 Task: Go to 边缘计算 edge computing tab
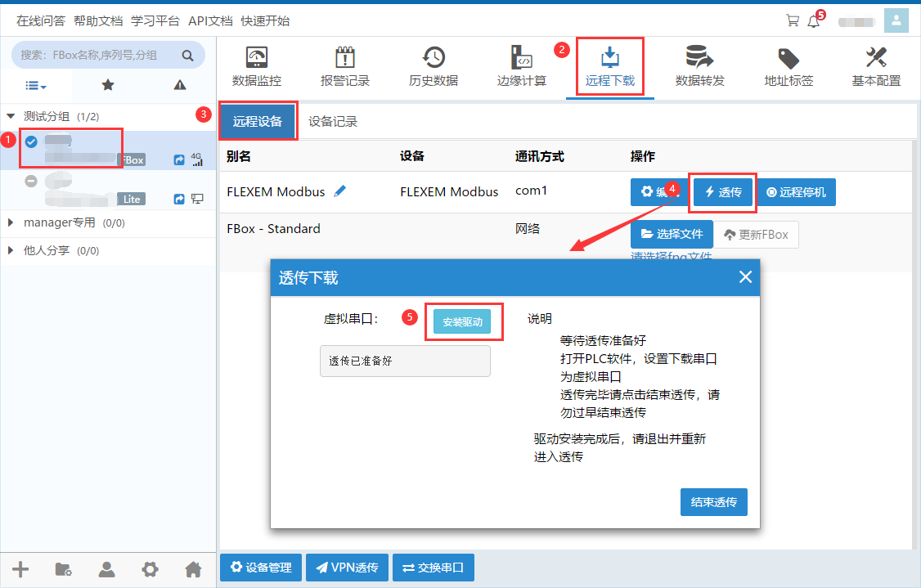click(522, 67)
